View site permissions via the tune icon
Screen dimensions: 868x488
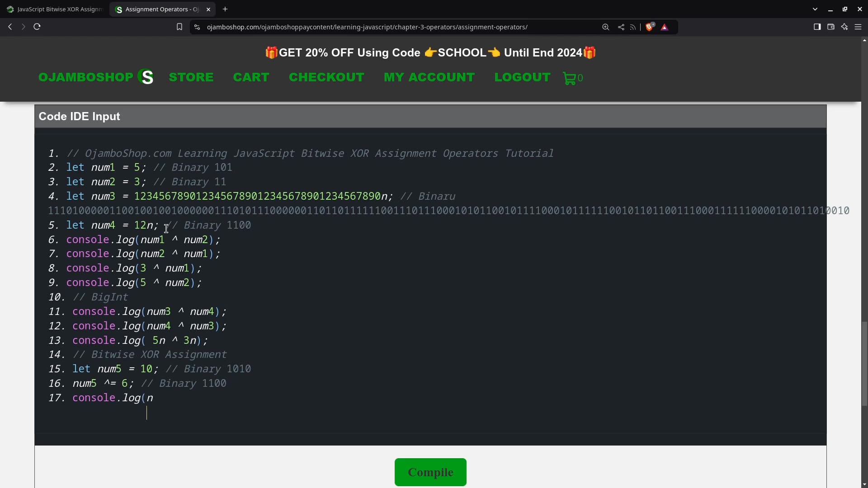197,27
